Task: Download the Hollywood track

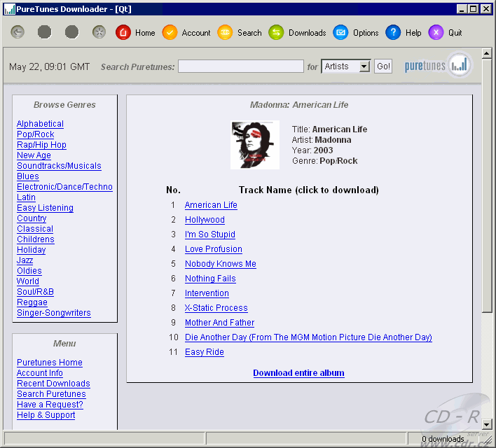Action: (x=205, y=219)
